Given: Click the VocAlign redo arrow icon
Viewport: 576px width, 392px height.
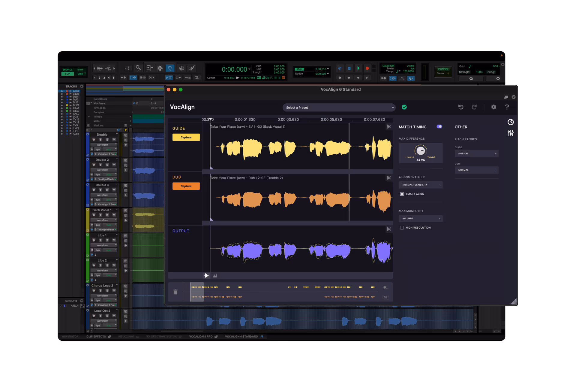Looking at the screenshot, I should point(474,107).
